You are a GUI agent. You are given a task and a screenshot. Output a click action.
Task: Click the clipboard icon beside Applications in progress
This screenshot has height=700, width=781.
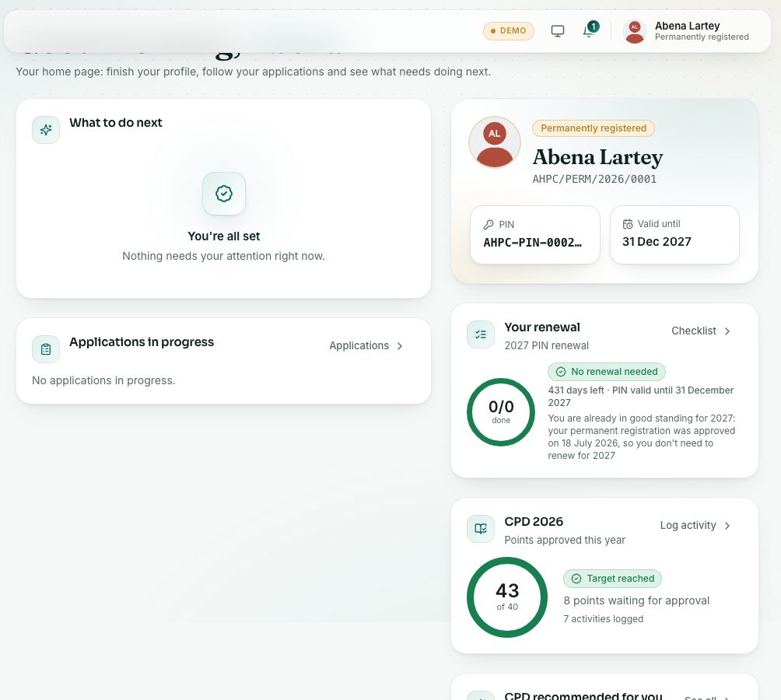[x=46, y=349]
